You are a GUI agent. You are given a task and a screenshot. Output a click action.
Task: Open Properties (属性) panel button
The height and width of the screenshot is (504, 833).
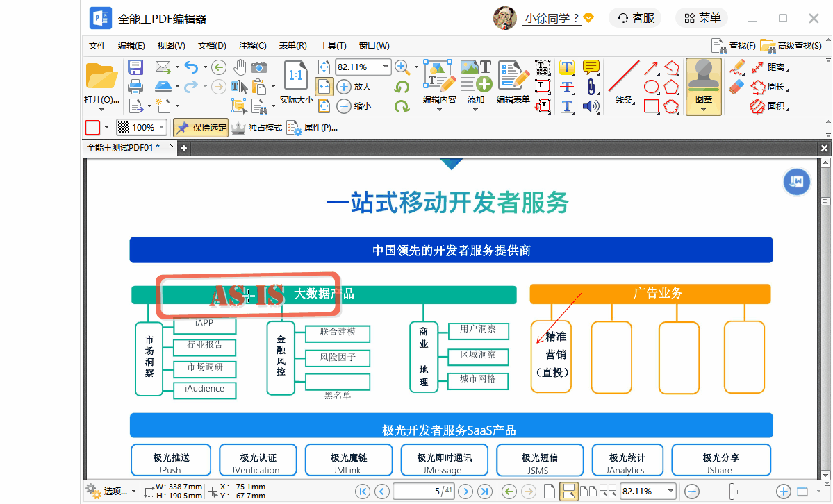tap(313, 128)
